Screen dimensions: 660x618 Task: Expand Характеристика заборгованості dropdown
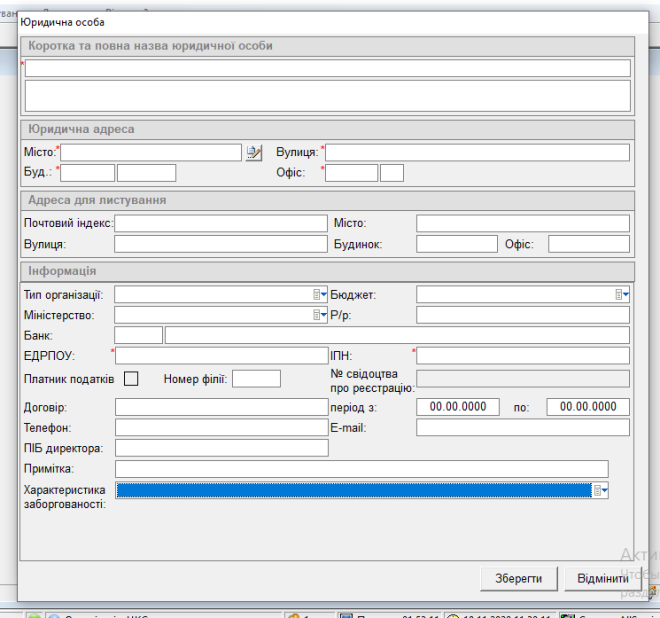(x=600, y=490)
